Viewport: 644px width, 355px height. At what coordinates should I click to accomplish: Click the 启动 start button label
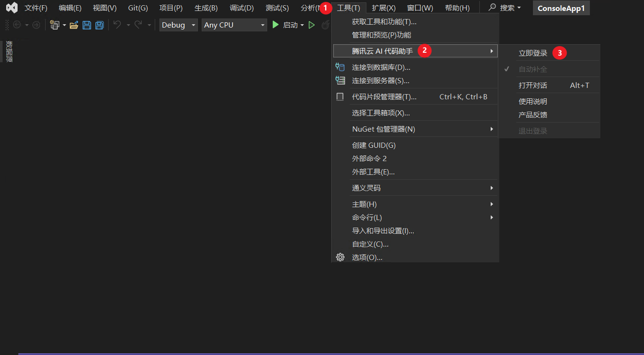(x=290, y=25)
